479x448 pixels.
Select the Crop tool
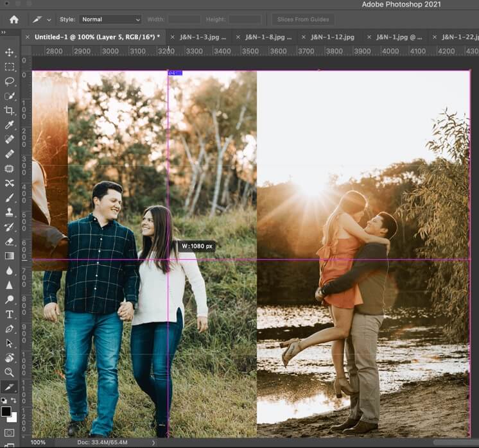[10, 110]
